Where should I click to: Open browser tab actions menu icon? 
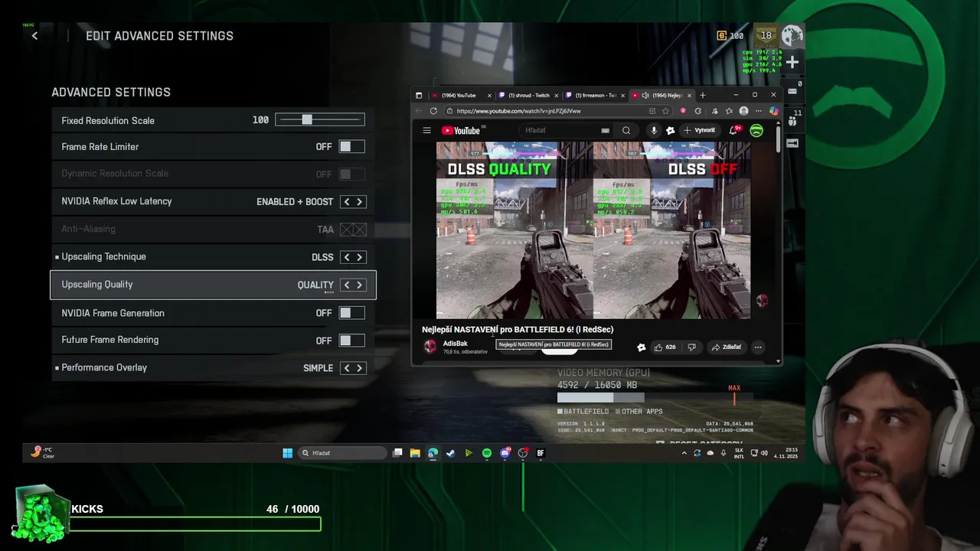pyautogui.click(x=419, y=96)
